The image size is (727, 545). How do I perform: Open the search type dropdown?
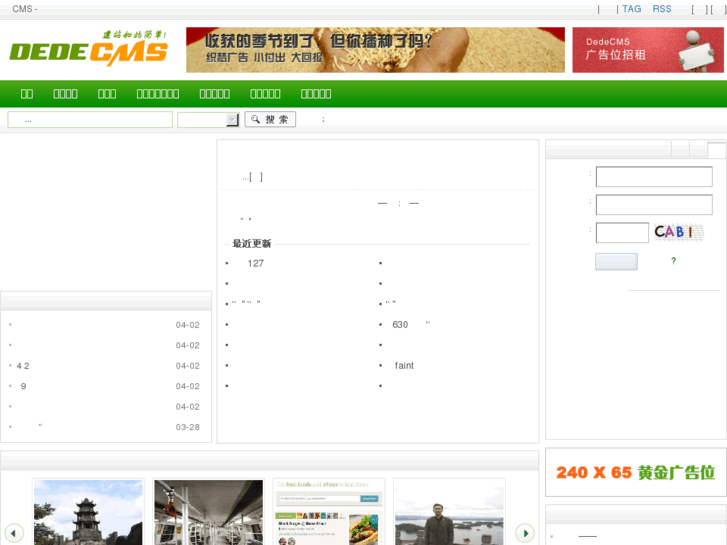pyautogui.click(x=208, y=120)
